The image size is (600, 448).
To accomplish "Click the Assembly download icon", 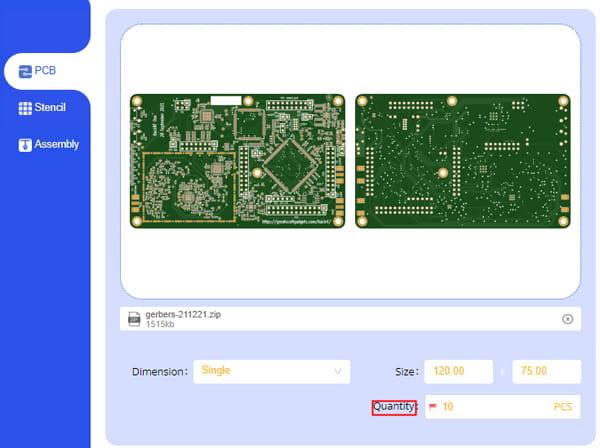I will coord(25,145).
